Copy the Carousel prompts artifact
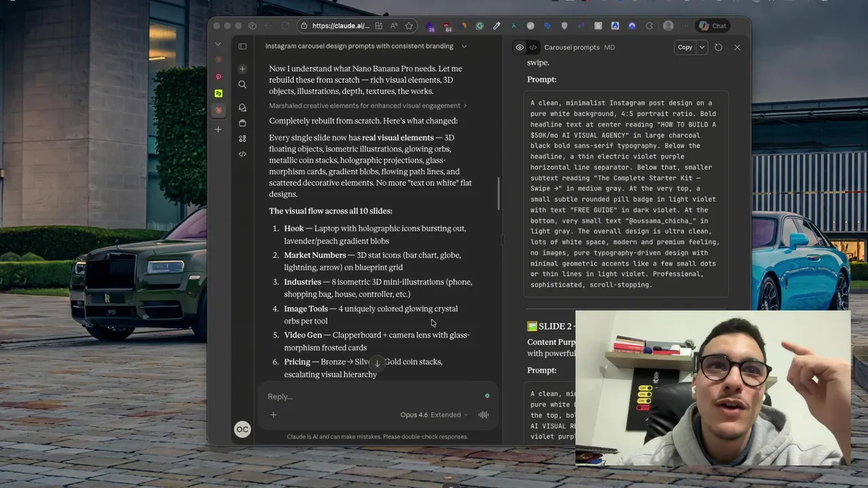868x488 pixels. pos(685,47)
